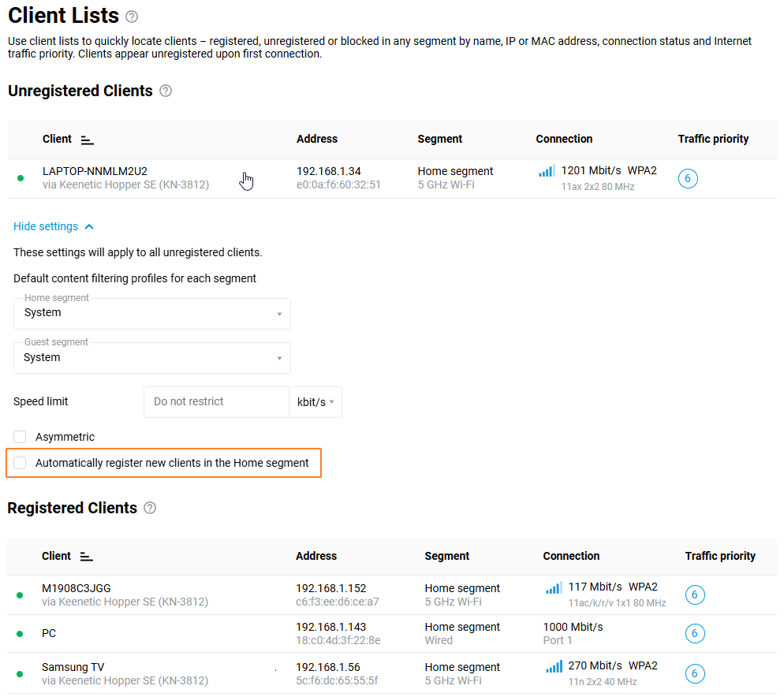This screenshot has width=784, height=697.
Task: Open the M1908C3JGG client entry
Action: [77, 588]
